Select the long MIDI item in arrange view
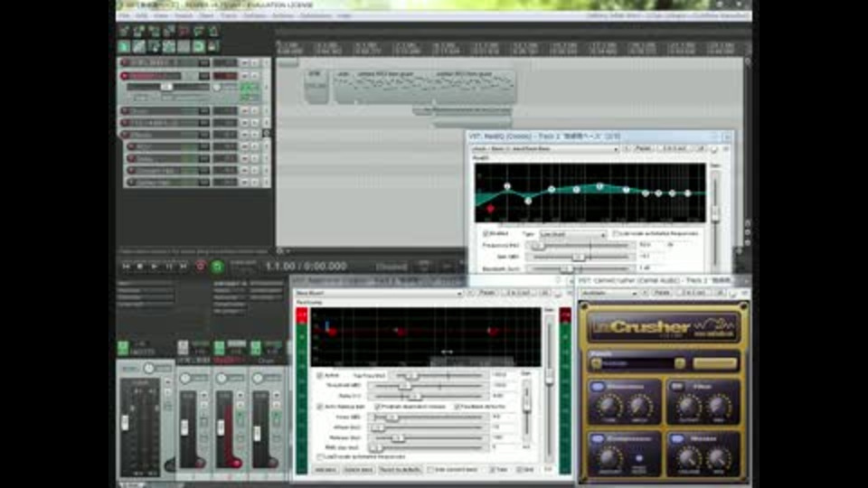Image resolution: width=868 pixels, height=488 pixels. [425, 88]
